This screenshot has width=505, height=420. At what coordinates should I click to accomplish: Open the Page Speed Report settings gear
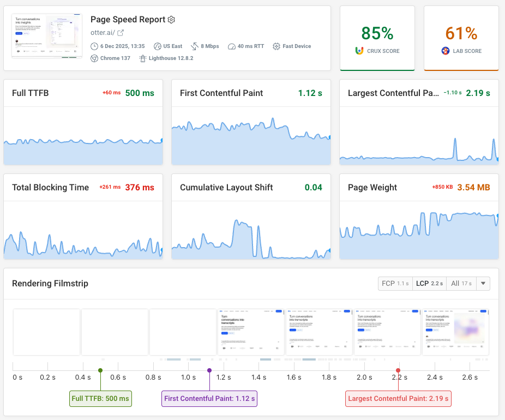tap(171, 20)
